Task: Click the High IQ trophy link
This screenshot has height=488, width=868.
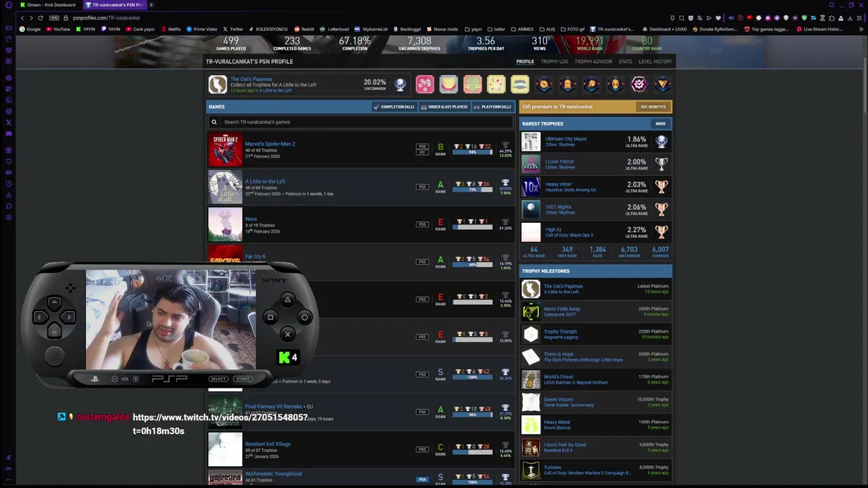Action: pos(553,230)
